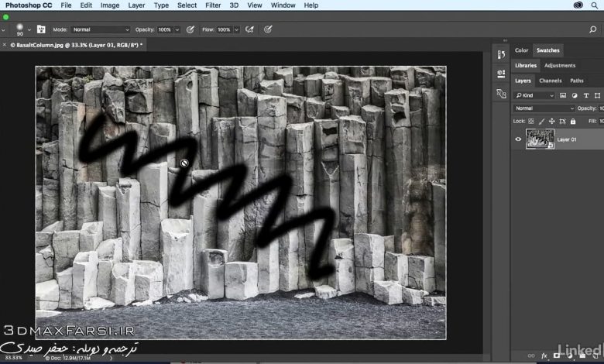Filter for pixel layers icon
Image resolution: width=604 pixels, height=364 pixels.
(x=563, y=95)
